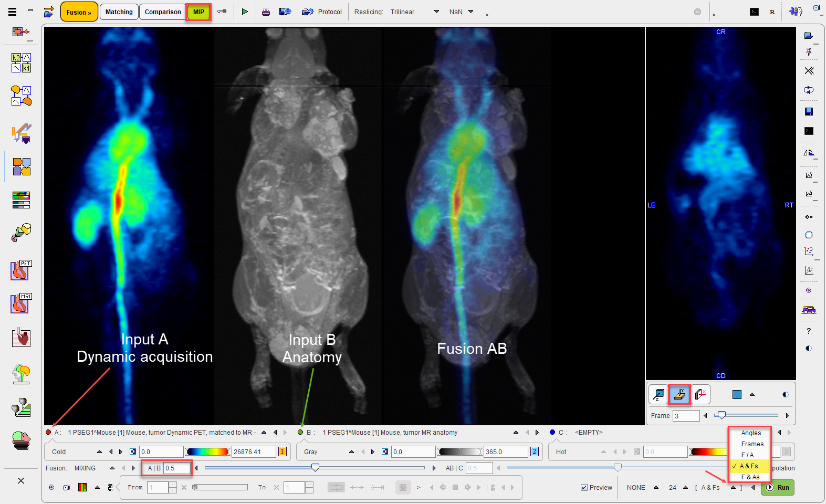Click the R statistics icon in top toolbar
Image resolution: width=826 pixels, height=504 pixels.
coord(772,12)
